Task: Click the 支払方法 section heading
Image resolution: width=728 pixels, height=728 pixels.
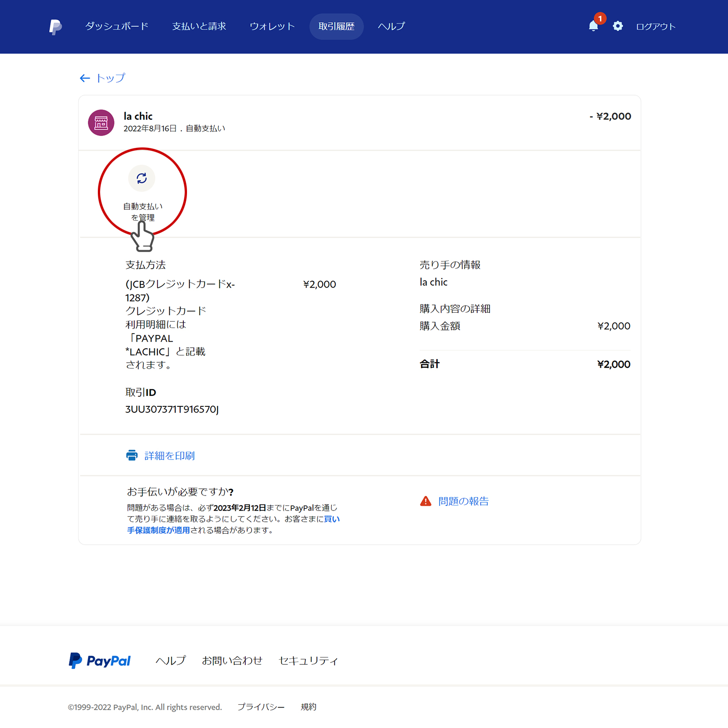Action: click(146, 265)
